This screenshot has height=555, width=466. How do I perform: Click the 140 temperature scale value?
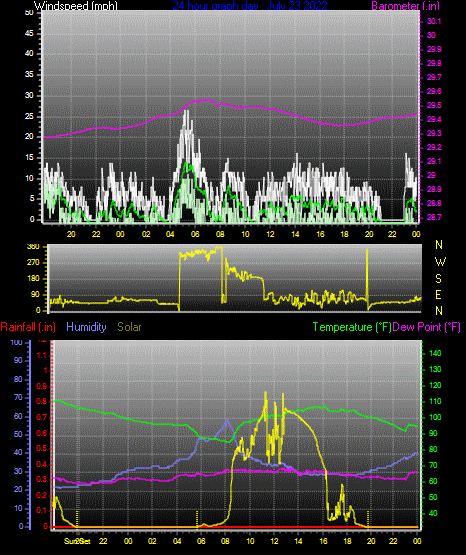click(435, 353)
